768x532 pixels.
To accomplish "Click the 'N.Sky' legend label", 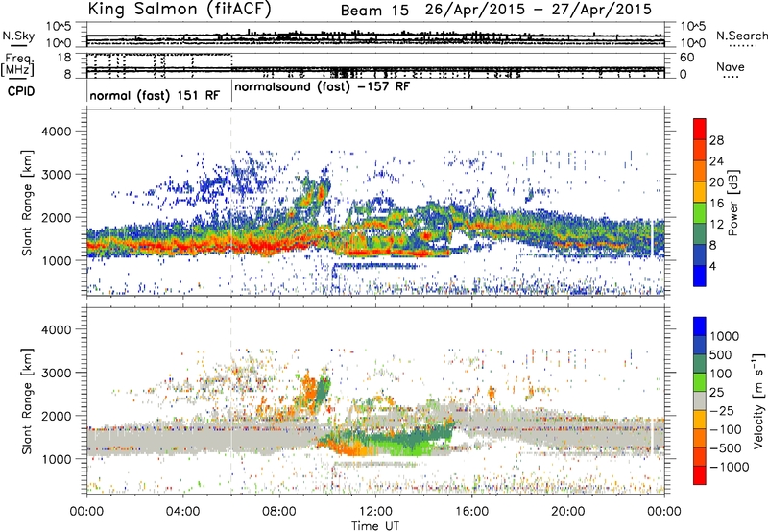I will tap(18, 36).
